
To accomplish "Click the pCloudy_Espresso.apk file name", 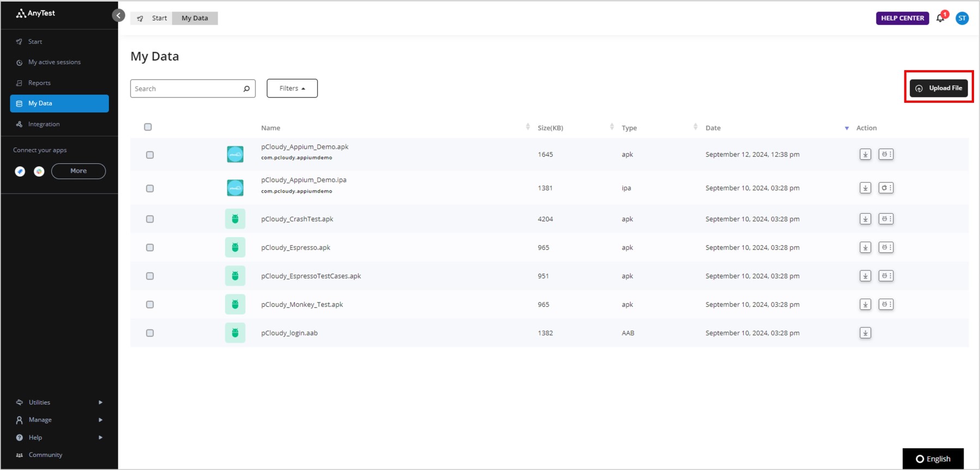I will coord(296,248).
